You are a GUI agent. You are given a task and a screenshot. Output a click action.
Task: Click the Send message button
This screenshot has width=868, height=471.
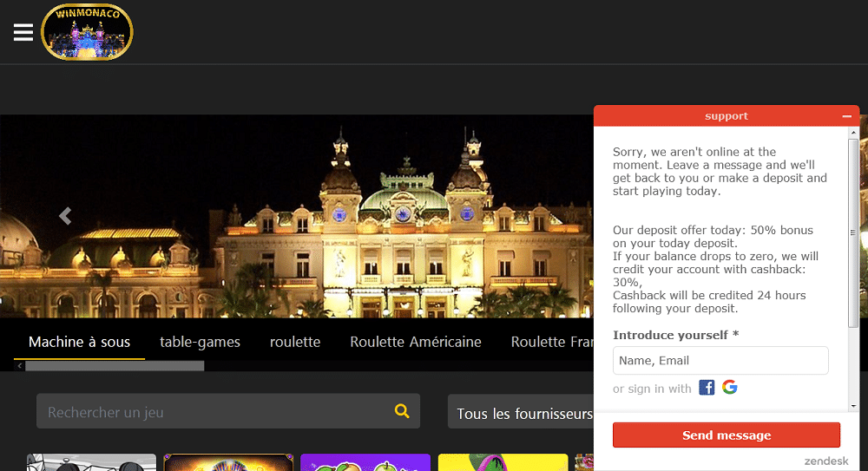tap(727, 435)
